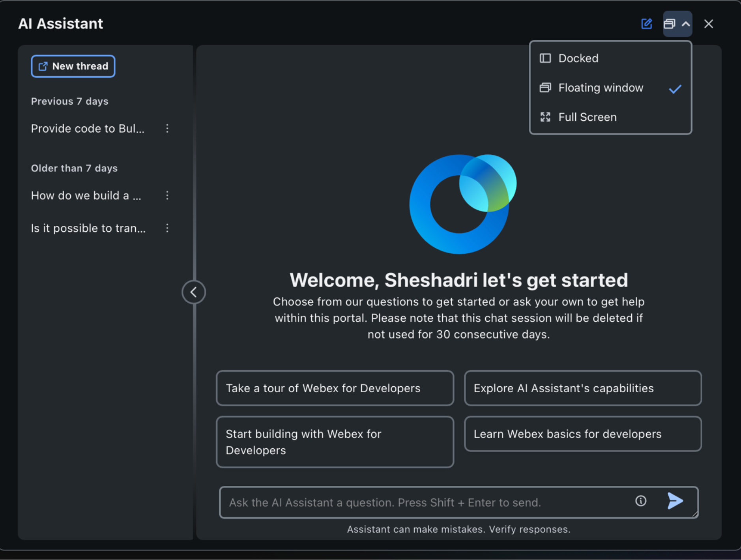741x560 pixels.
Task: Choose Floating window mode
Action: tap(610, 88)
